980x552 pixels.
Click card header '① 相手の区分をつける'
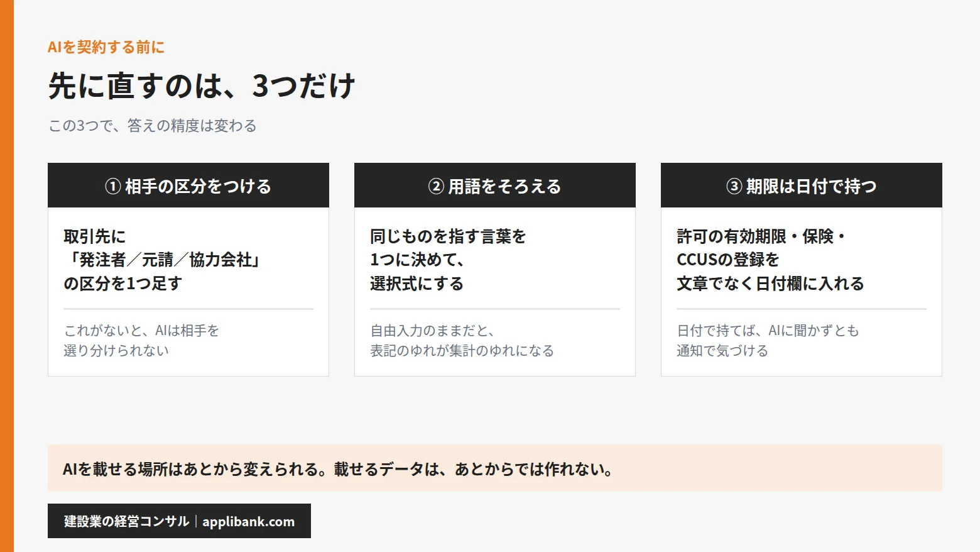coord(188,185)
